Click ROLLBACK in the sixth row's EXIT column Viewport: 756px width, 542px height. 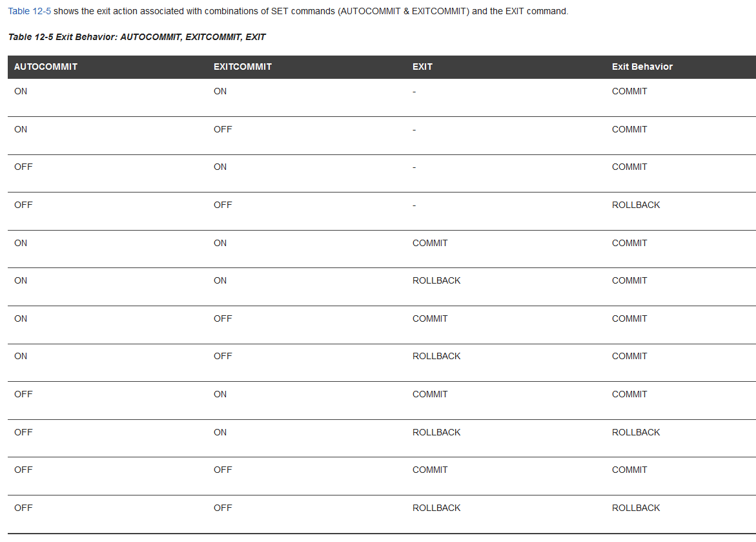(x=436, y=280)
